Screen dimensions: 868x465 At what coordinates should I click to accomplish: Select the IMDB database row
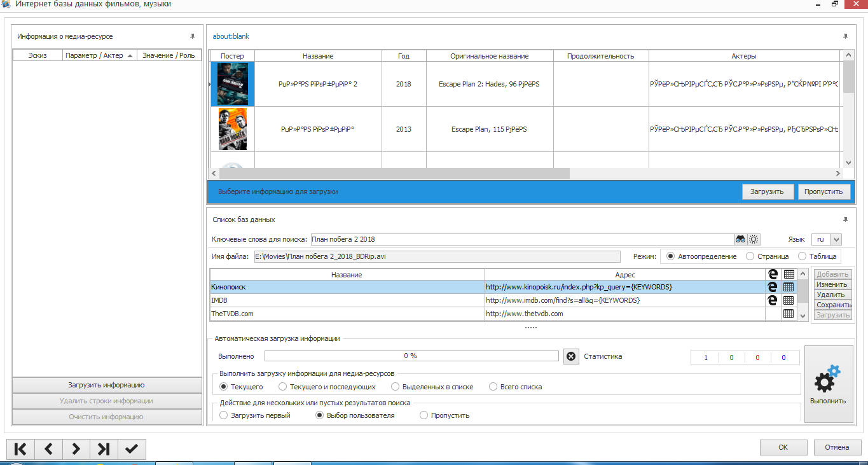[x=488, y=300]
